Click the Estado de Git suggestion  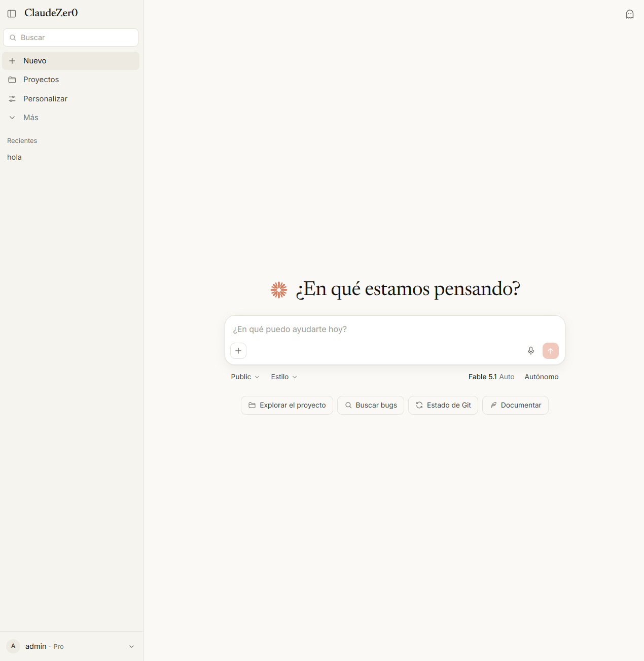(443, 405)
